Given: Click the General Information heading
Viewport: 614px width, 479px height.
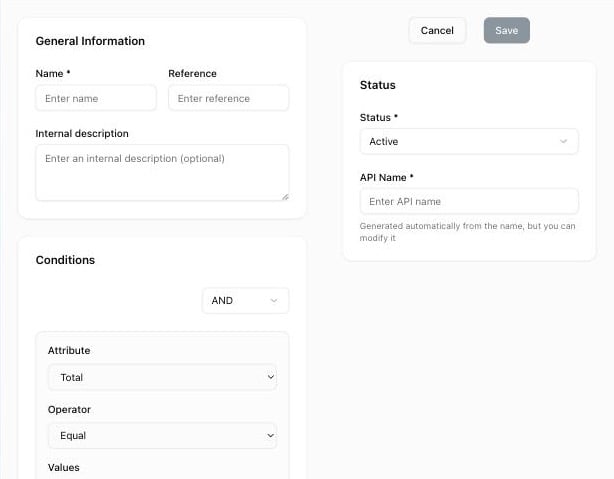Looking at the screenshot, I should [90, 41].
